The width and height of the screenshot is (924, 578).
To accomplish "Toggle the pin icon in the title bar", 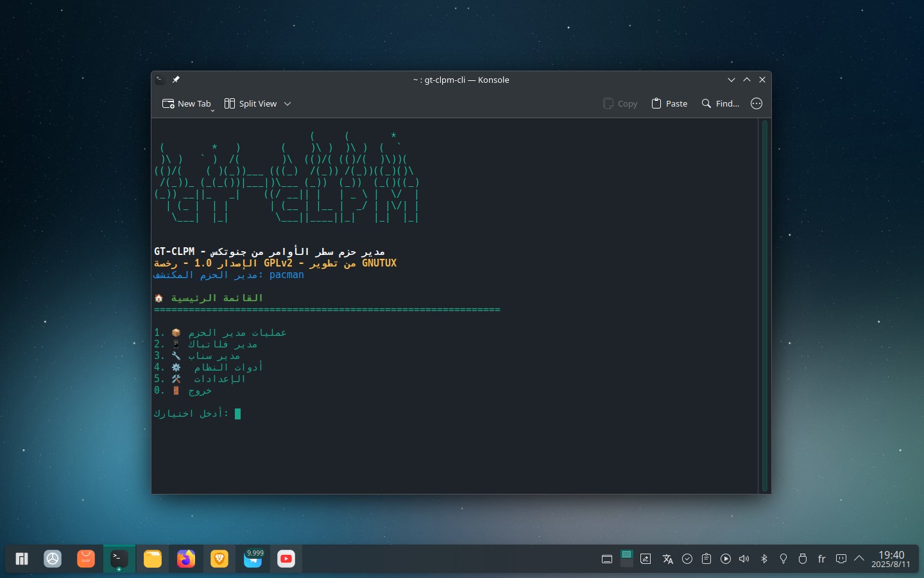I will [x=176, y=80].
